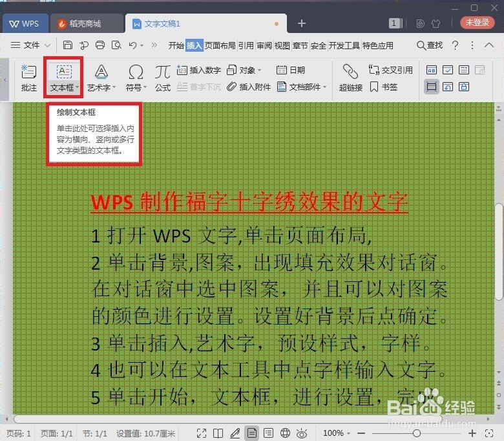Image resolution: width=504 pixels, height=441 pixels.
Task: Insert a Formula (公式)
Action: click(163, 78)
